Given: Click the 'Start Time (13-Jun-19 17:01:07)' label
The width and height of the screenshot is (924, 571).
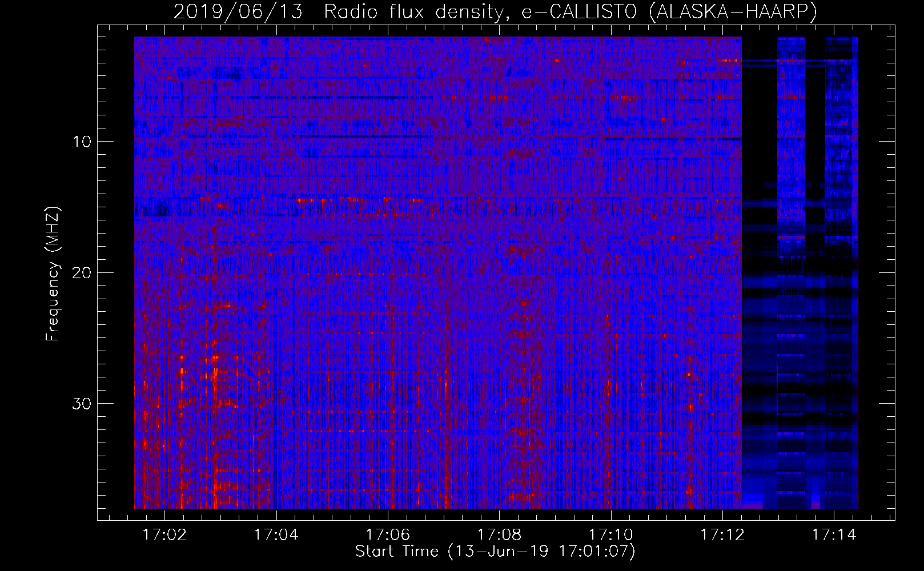Looking at the screenshot, I should pos(495,552).
